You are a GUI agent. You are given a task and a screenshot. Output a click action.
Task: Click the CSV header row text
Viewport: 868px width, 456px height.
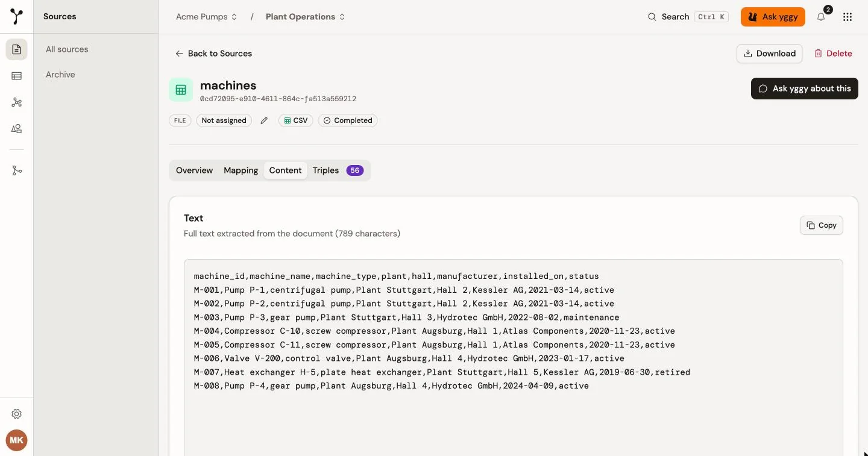click(x=397, y=276)
